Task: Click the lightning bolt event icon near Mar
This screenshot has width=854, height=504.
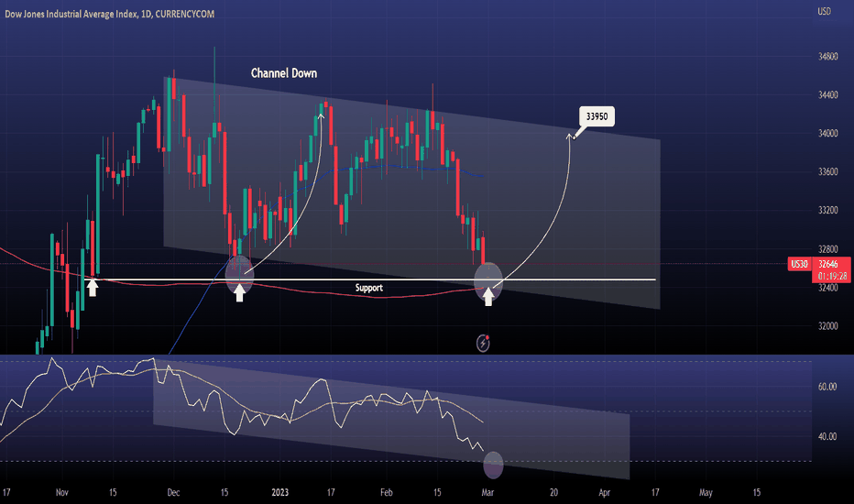Action: pyautogui.click(x=483, y=344)
